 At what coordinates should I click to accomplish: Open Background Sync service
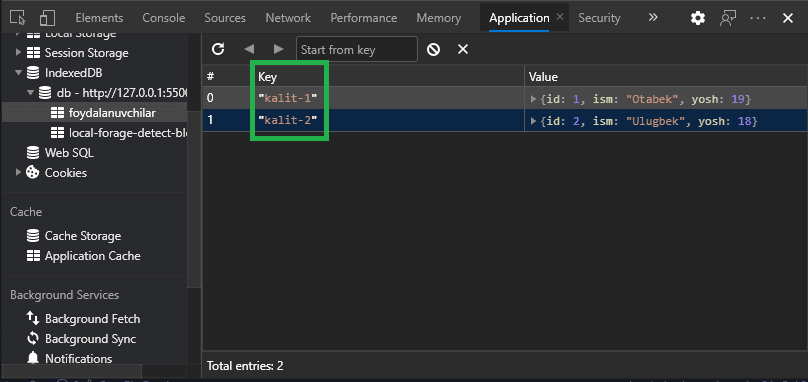pyautogui.click(x=90, y=339)
